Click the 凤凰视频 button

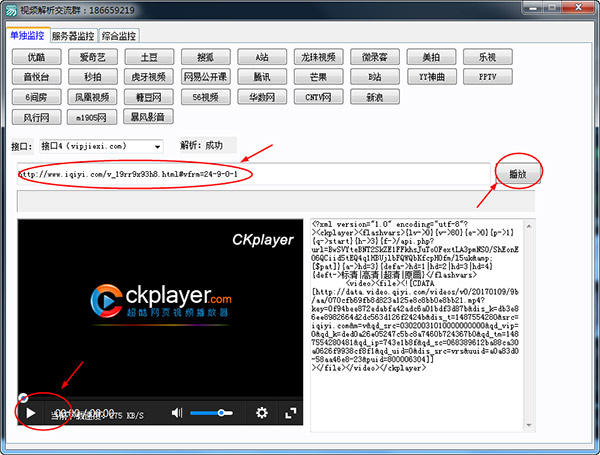click(92, 97)
